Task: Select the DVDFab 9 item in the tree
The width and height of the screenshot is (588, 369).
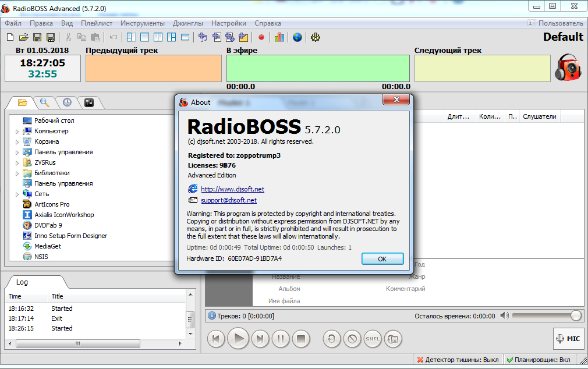Action: pyautogui.click(x=48, y=225)
